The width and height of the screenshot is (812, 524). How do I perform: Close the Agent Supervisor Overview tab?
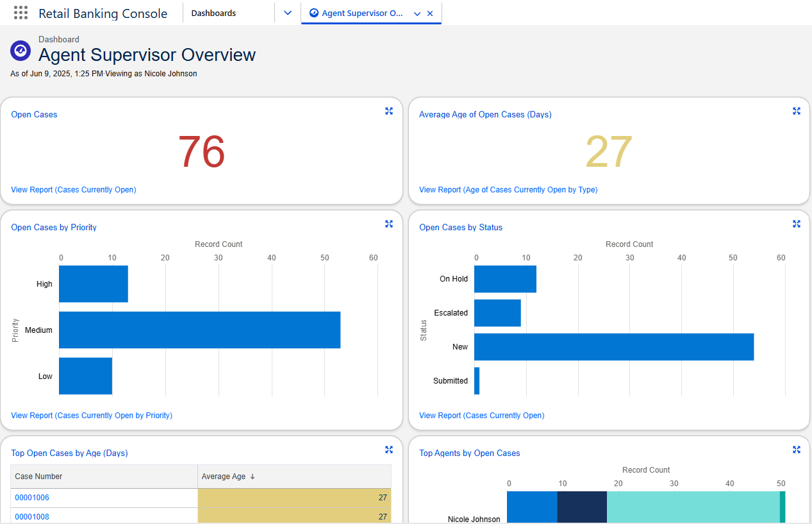(430, 13)
